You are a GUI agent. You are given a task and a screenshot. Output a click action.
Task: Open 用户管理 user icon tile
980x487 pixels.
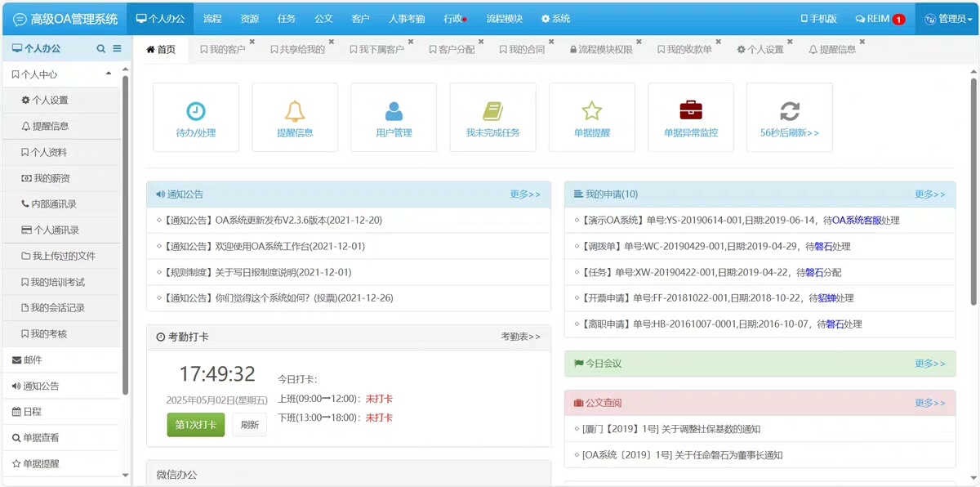(x=394, y=111)
